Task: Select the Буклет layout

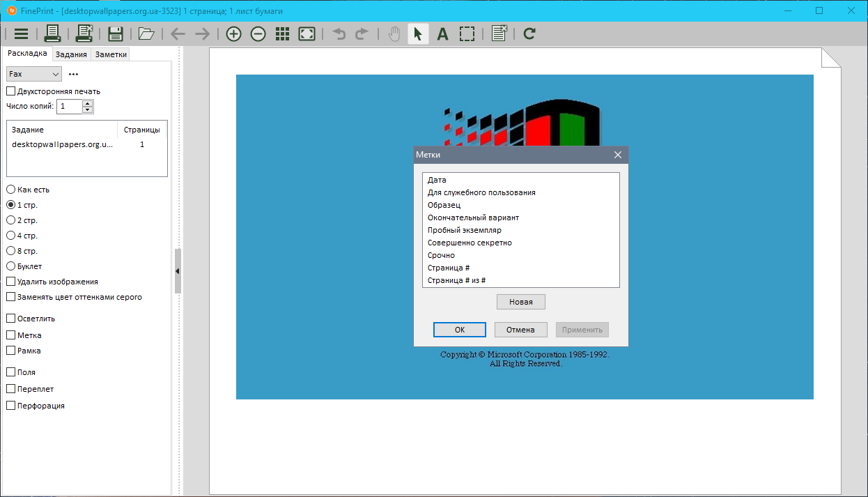Action: [24, 266]
